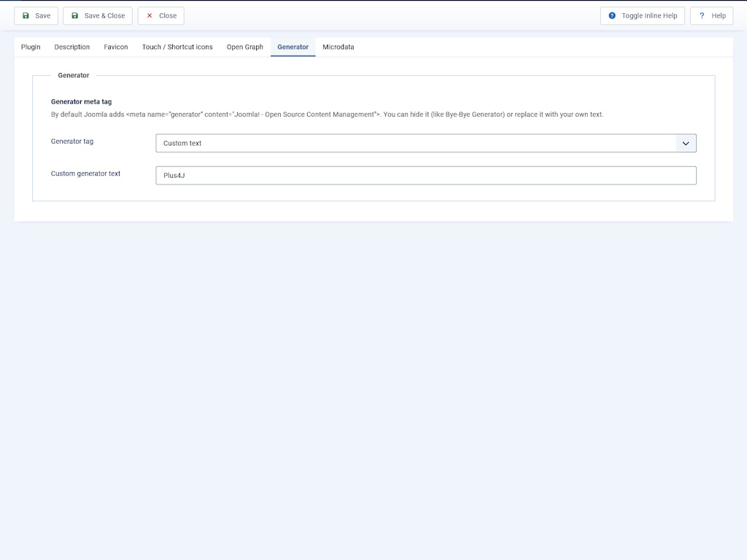747x560 pixels.
Task: Go to Touch / Shortcut icons tab
Action: click(177, 47)
